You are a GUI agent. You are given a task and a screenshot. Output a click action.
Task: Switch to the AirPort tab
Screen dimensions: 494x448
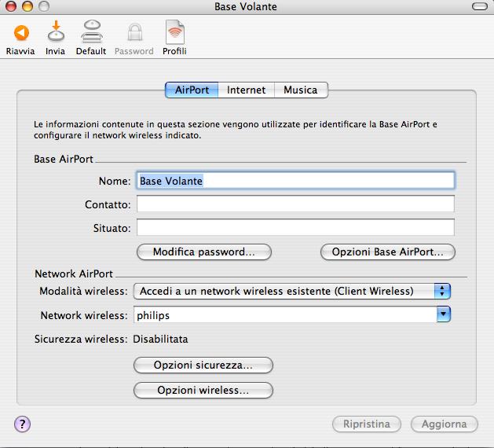coord(192,90)
